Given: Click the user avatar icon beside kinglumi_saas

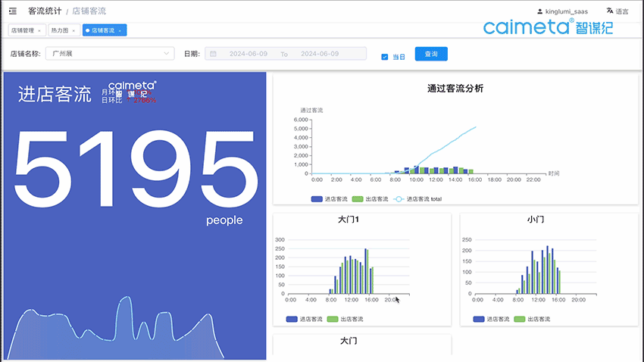Looking at the screenshot, I should tap(539, 11).
